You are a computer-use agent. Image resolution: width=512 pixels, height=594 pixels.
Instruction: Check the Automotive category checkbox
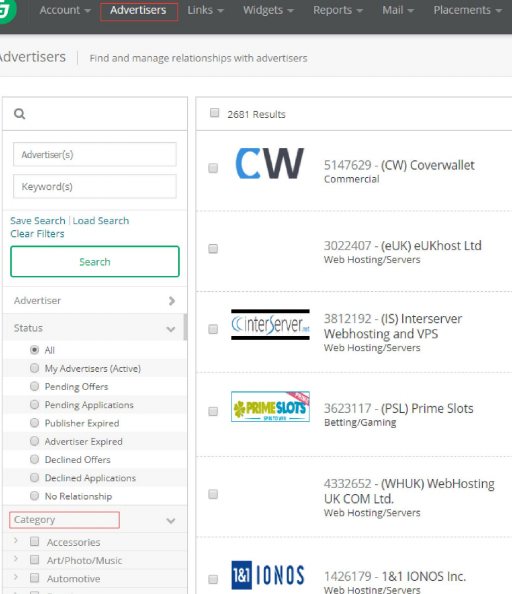pyautogui.click(x=34, y=578)
